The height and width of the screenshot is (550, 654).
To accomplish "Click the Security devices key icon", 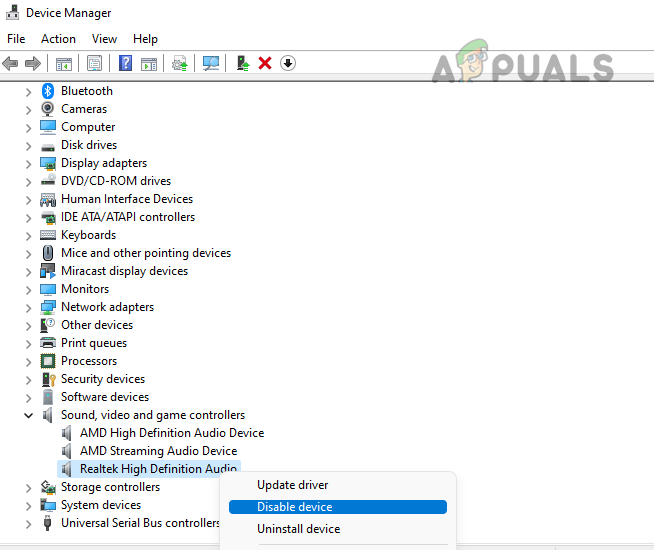I will 48,379.
